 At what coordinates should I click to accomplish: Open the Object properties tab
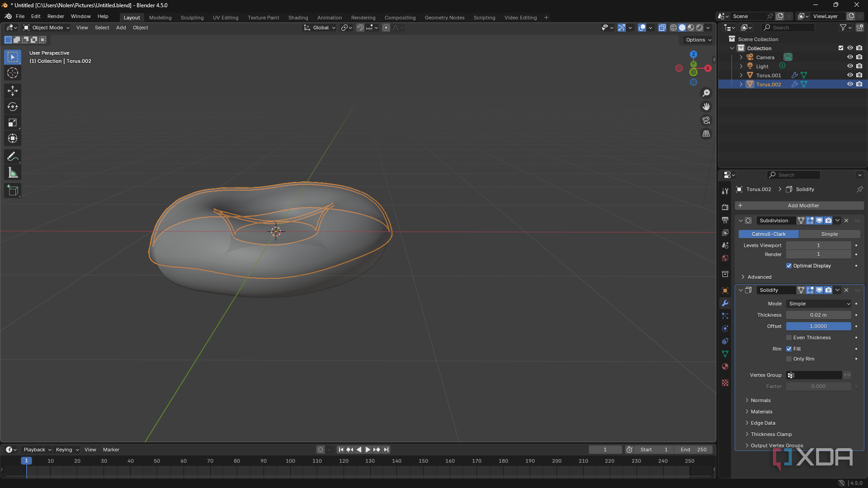[725, 291]
